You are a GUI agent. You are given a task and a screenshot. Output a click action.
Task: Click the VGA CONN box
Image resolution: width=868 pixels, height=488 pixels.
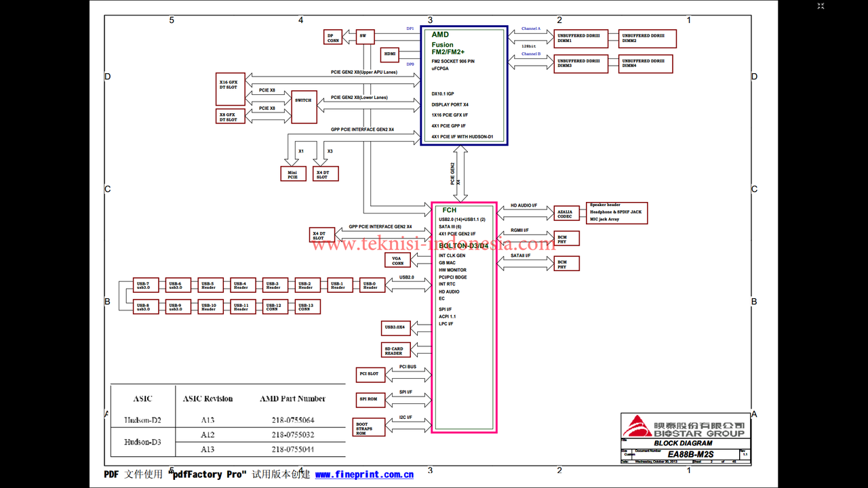(398, 260)
